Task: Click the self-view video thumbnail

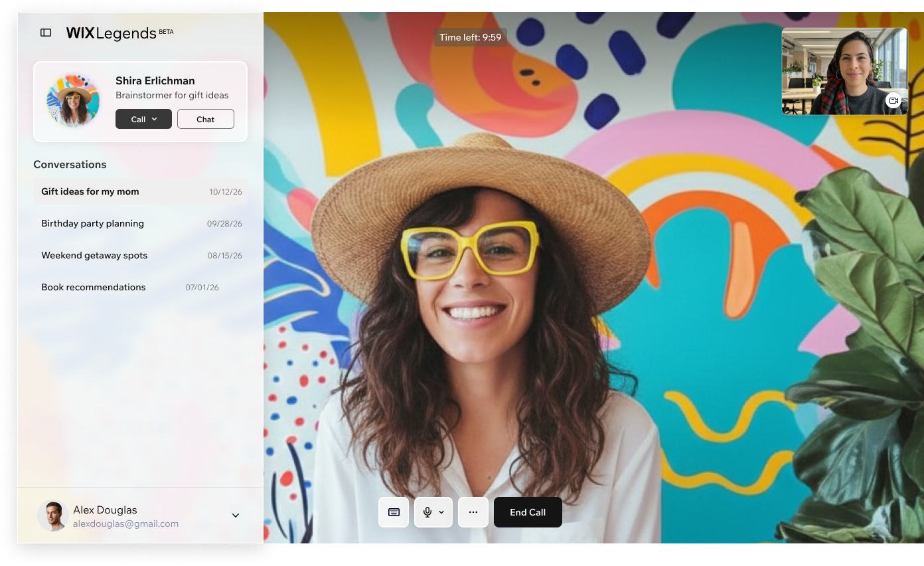Action: pos(844,71)
